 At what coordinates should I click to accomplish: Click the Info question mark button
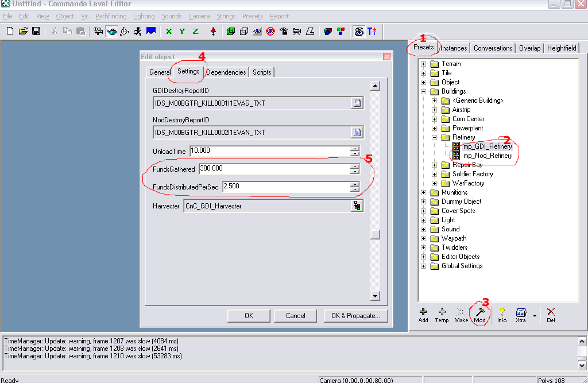click(501, 315)
